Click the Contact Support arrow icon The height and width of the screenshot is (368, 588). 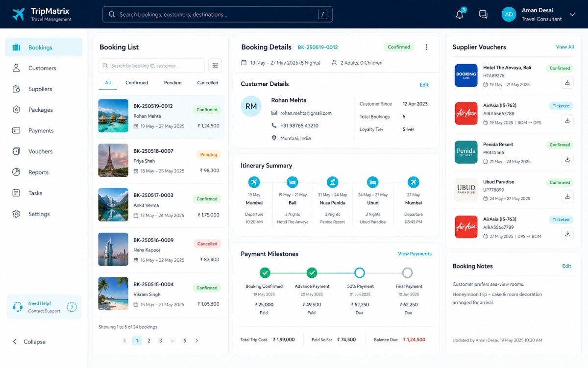[x=72, y=307]
